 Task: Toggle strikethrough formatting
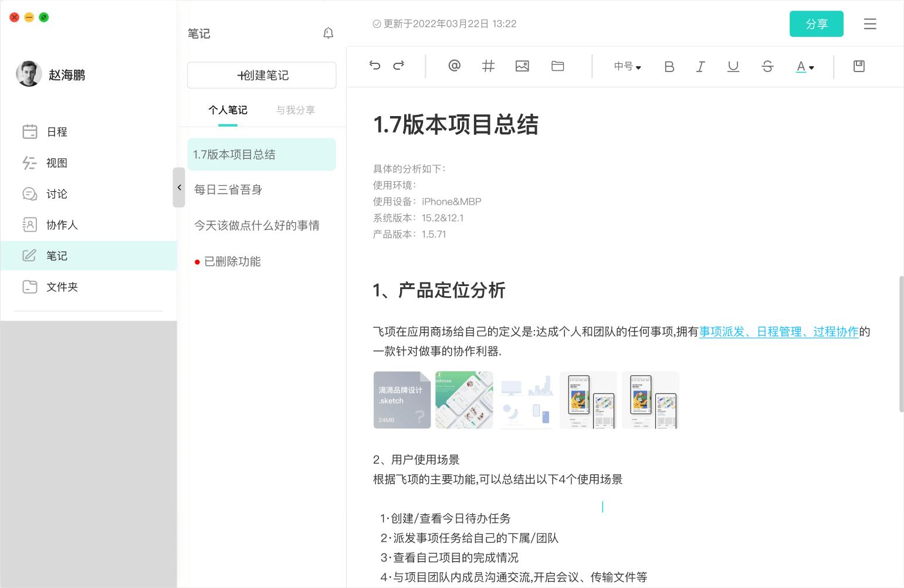click(767, 66)
